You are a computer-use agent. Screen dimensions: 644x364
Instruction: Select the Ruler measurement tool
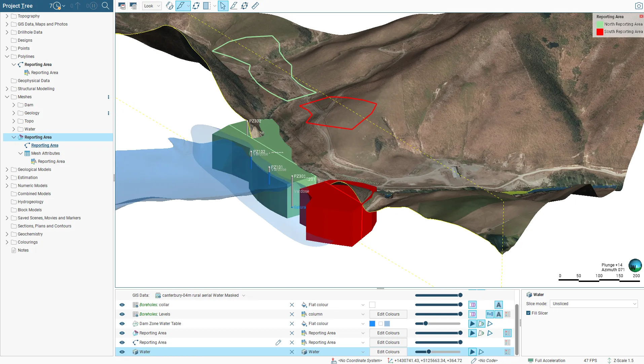[x=256, y=6]
